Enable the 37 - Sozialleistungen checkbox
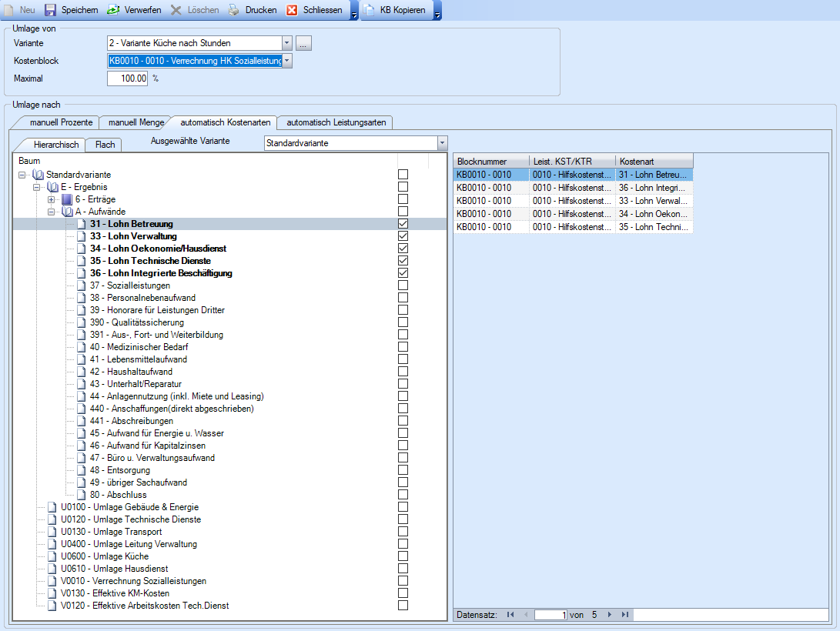 point(403,285)
